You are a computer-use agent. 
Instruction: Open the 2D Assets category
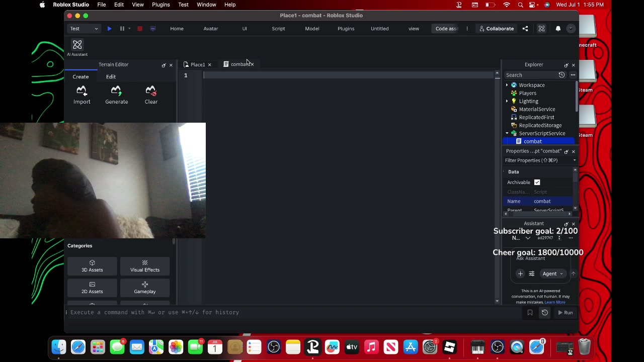[92, 288]
